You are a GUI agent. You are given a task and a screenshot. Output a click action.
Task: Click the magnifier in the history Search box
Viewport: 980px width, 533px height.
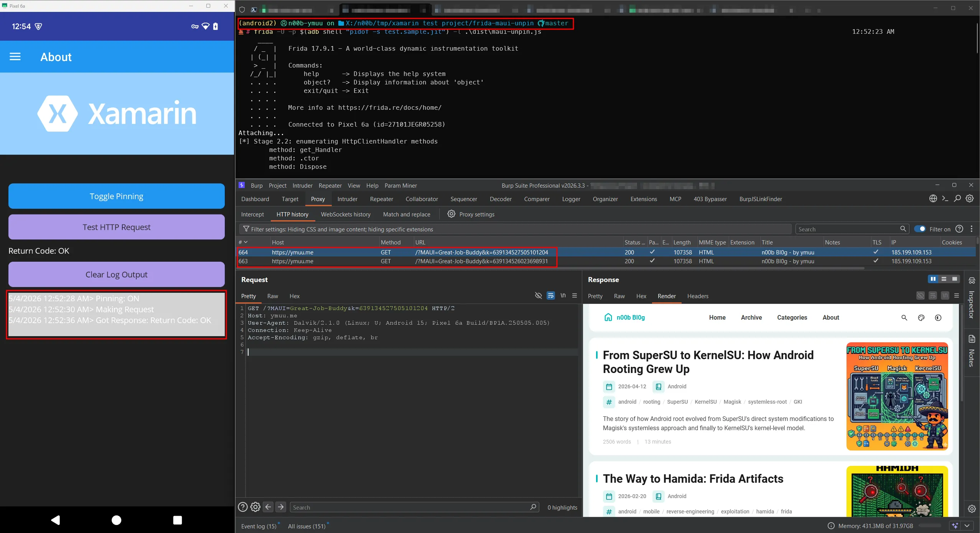click(x=903, y=229)
